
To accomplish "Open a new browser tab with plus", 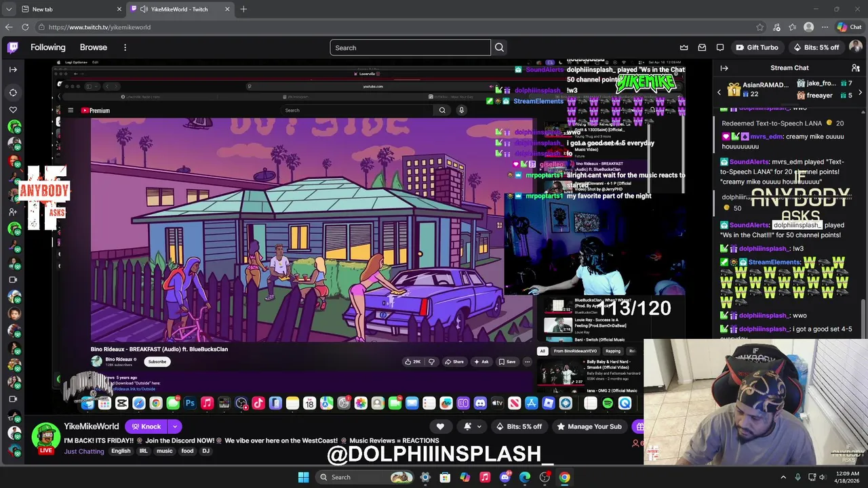I will point(243,9).
